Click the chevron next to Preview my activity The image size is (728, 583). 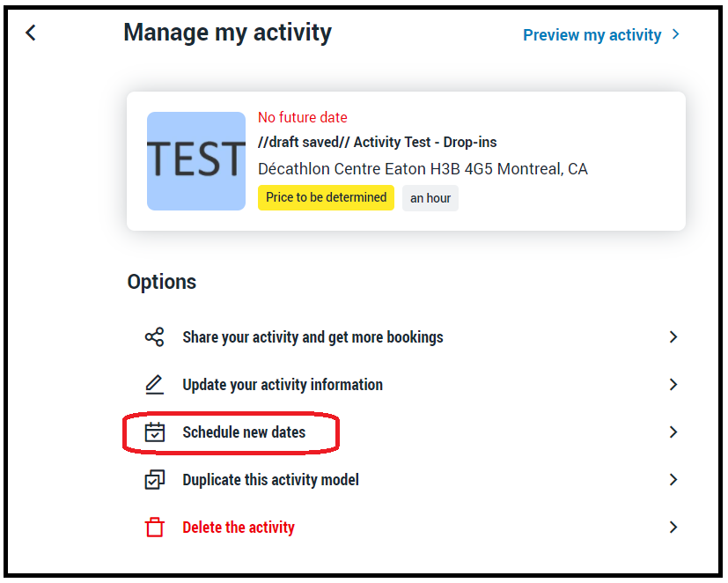675,34
